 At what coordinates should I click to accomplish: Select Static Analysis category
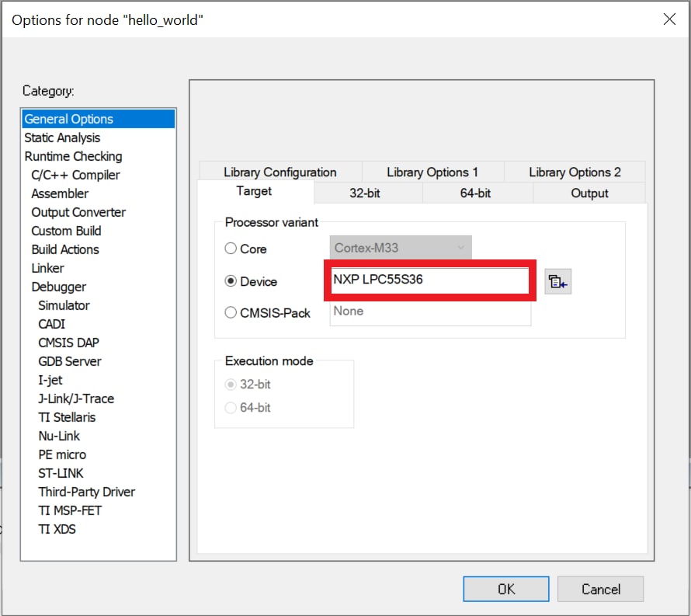tap(62, 137)
